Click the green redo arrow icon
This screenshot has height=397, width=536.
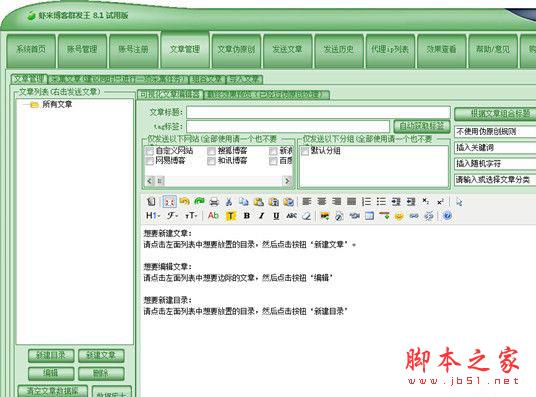point(199,201)
